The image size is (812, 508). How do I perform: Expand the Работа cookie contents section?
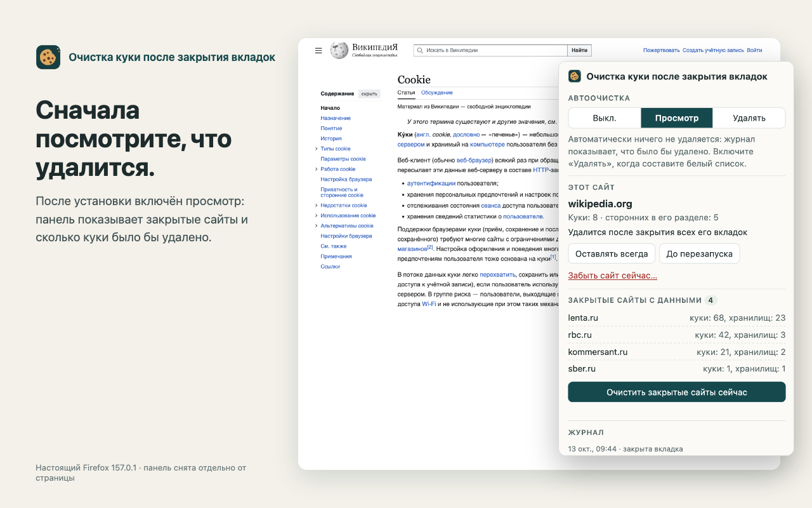[316, 169]
